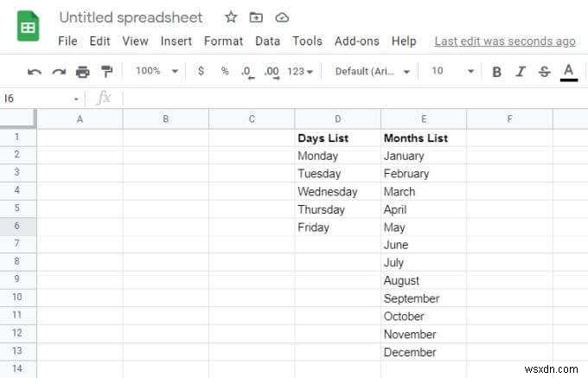This screenshot has width=588, height=378.
Task: Click the Move to folder icon
Action: [256, 17]
